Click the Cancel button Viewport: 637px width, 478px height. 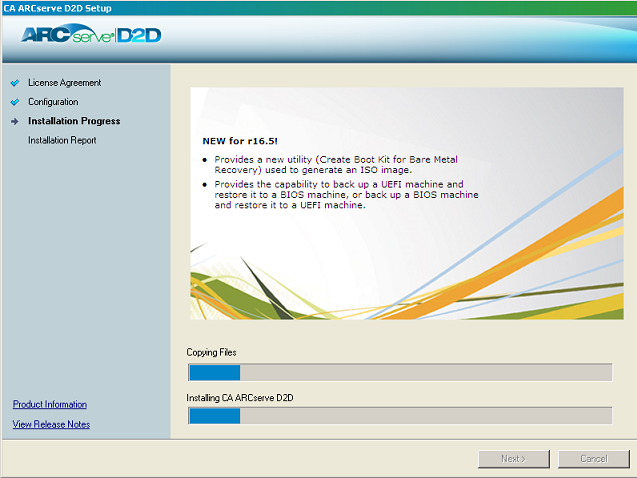click(594, 459)
